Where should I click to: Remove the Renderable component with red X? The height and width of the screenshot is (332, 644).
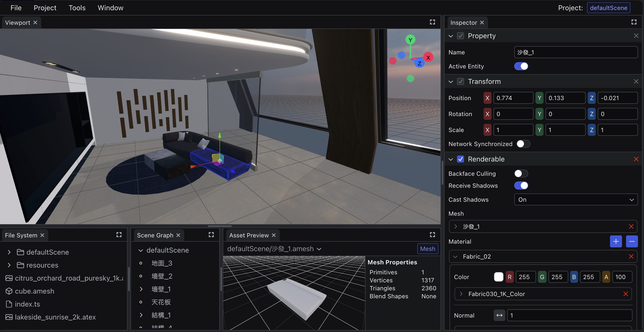tap(636, 159)
